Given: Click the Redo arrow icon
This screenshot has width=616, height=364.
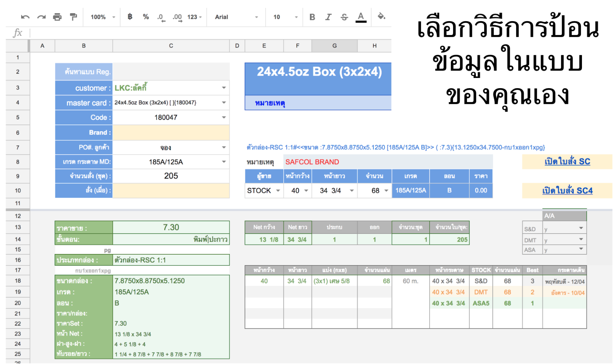Looking at the screenshot, I should click(x=41, y=17).
